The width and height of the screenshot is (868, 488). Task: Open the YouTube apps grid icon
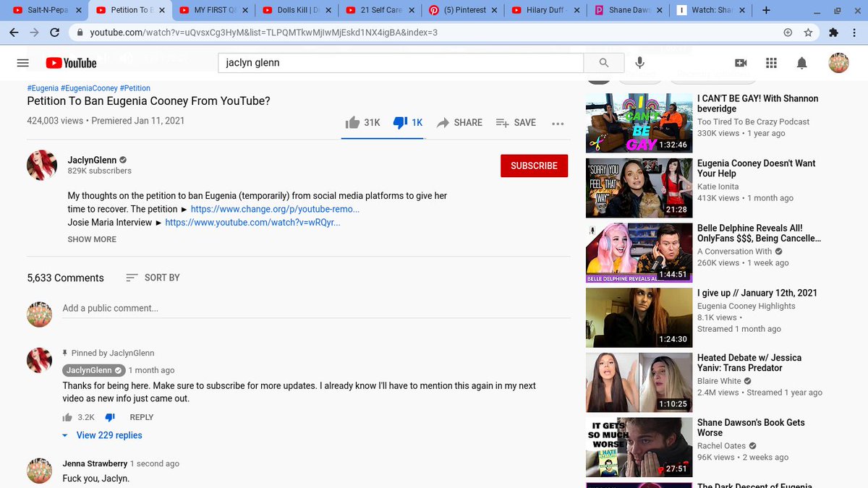[771, 63]
